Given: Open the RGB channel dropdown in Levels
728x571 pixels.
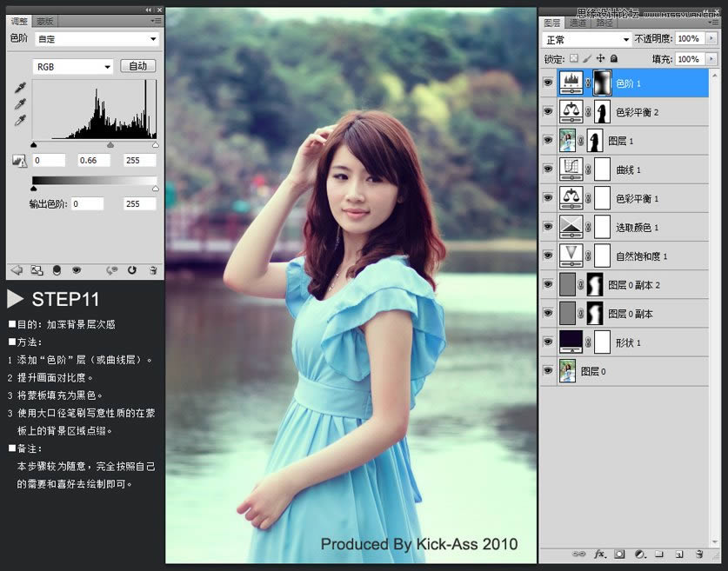Looking at the screenshot, I should coord(74,66).
